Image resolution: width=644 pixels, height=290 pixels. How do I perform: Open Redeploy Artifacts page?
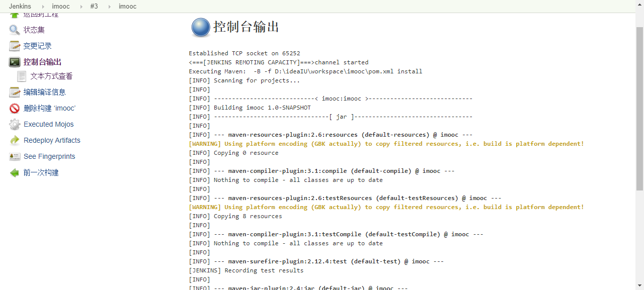click(x=52, y=140)
